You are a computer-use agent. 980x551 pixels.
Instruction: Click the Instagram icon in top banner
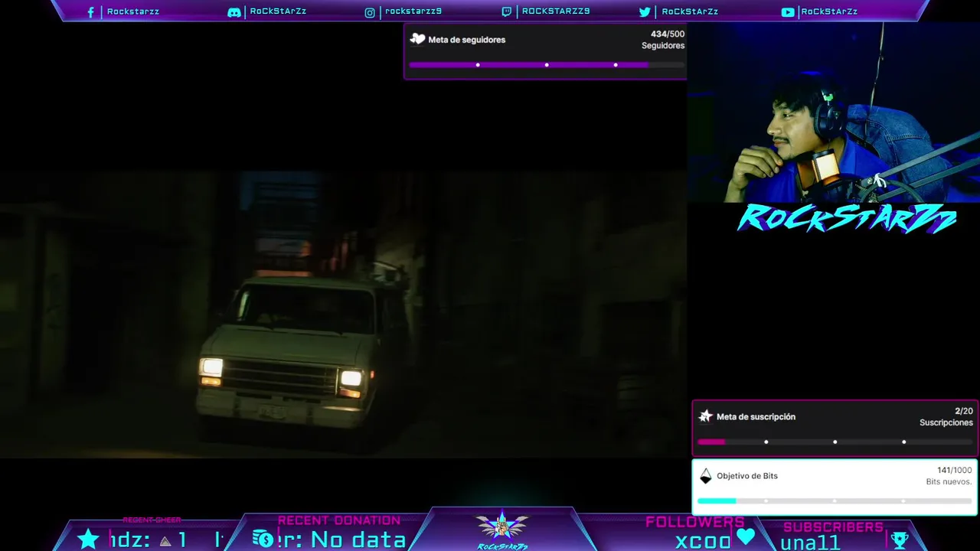click(x=370, y=12)
